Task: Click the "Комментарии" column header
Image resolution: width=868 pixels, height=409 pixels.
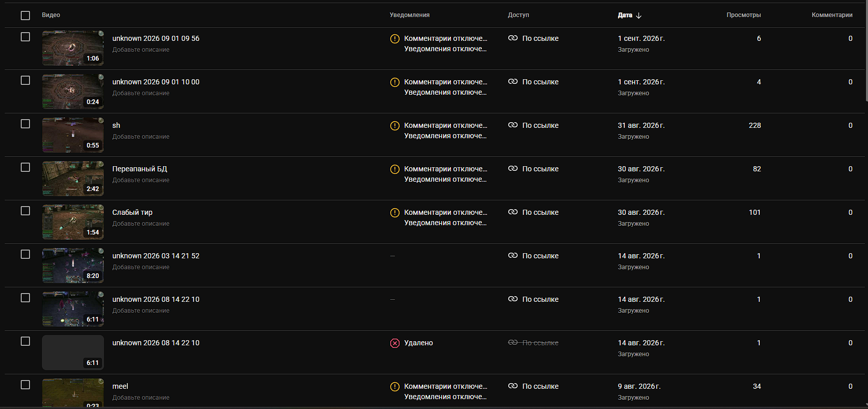Action: pyautogui.click(x=832, y=15)
